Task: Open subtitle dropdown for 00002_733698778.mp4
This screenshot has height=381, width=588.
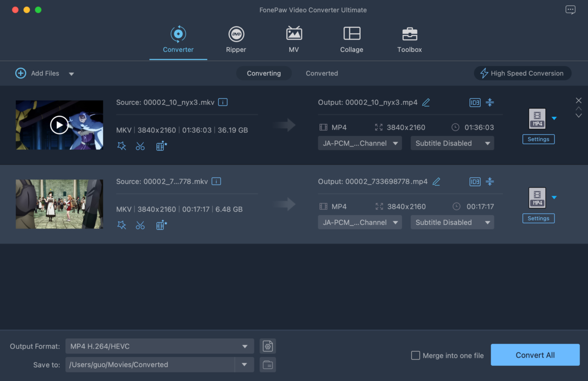Action: [x=452, y=222]
